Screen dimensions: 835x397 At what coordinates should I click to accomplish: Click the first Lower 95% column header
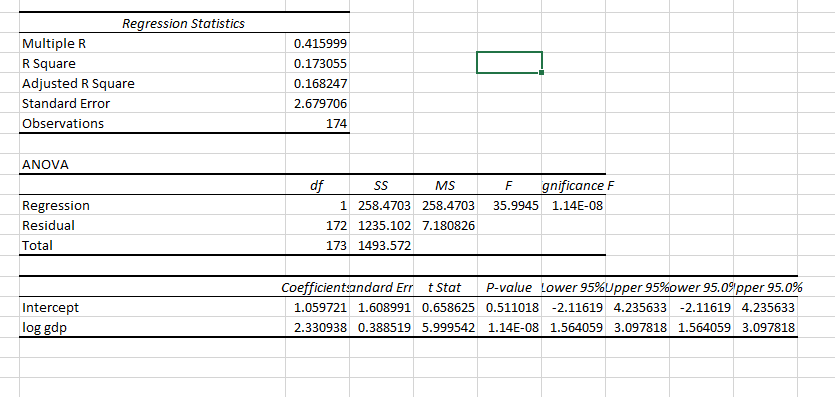point(573,288)
